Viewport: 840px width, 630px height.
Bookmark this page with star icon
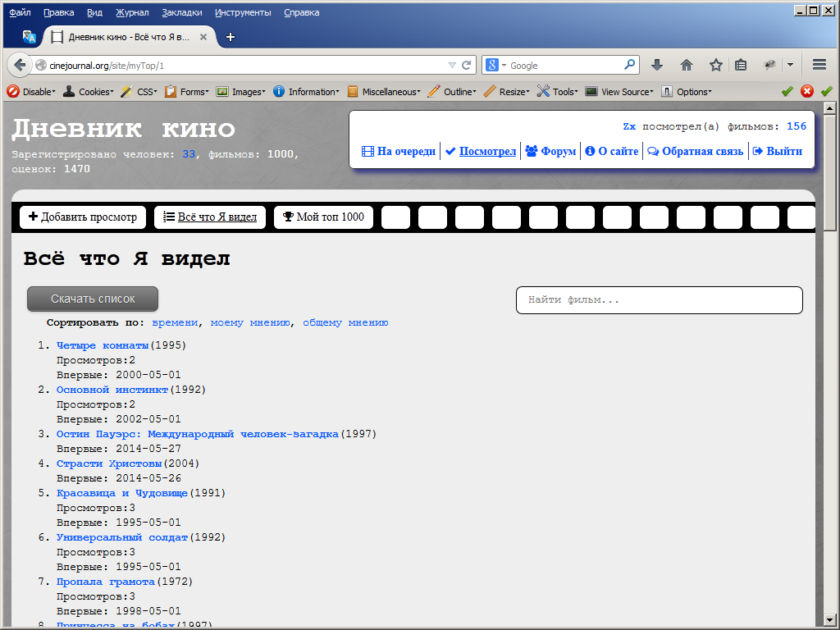pyautogui.click(x=715, y=66)
